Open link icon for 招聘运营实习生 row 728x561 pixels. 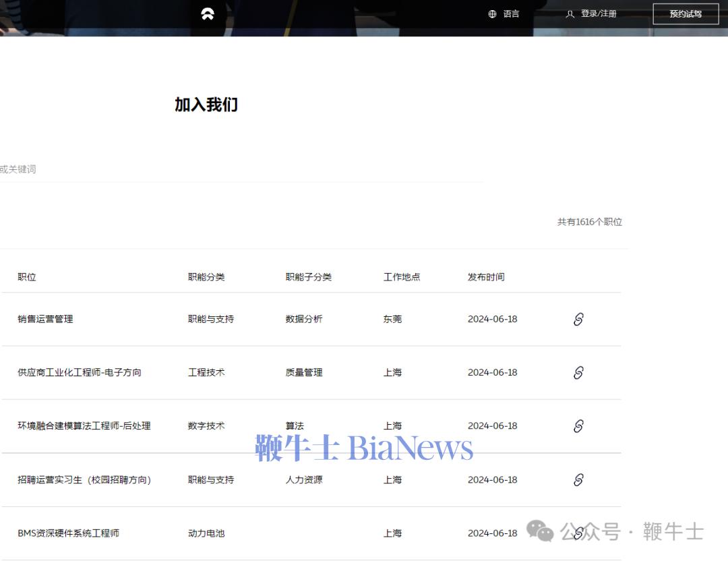[578, 479]
